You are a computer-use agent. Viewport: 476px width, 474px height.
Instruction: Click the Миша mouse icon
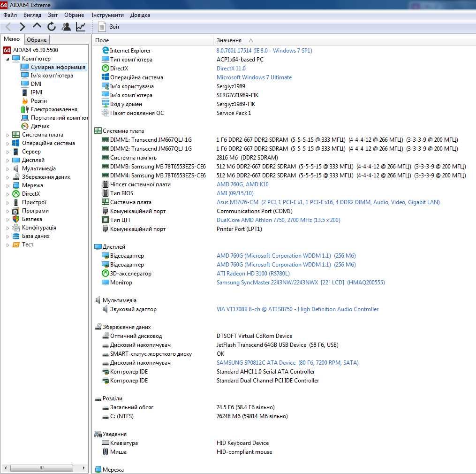coord(106,451)
